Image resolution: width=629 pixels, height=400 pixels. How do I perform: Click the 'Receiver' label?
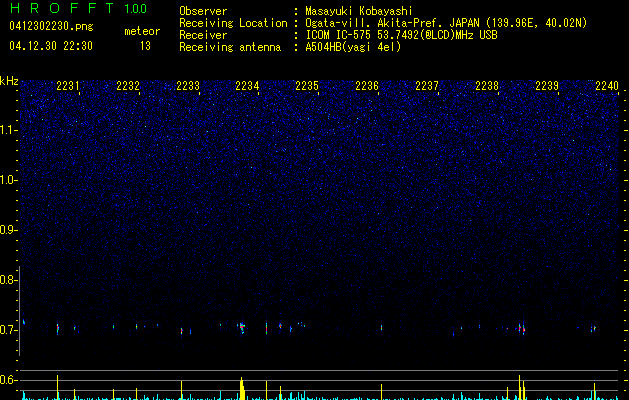[x=203, y=35]
